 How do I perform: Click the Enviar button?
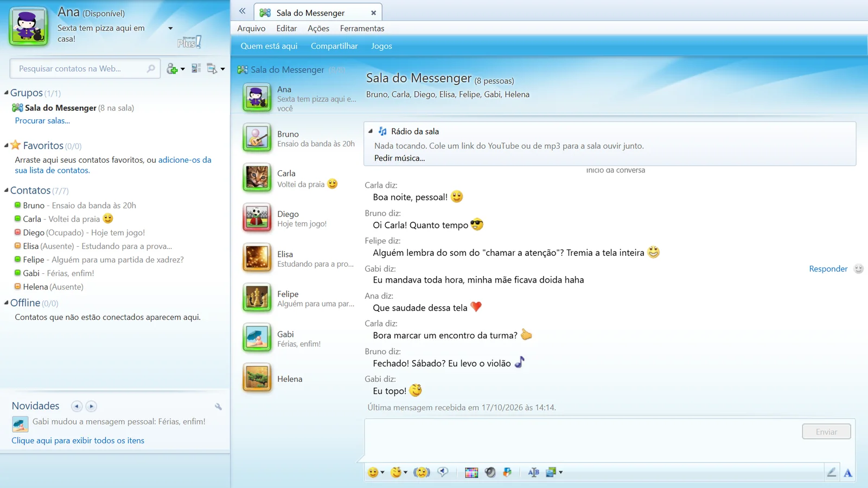click(x=826, y=432)
